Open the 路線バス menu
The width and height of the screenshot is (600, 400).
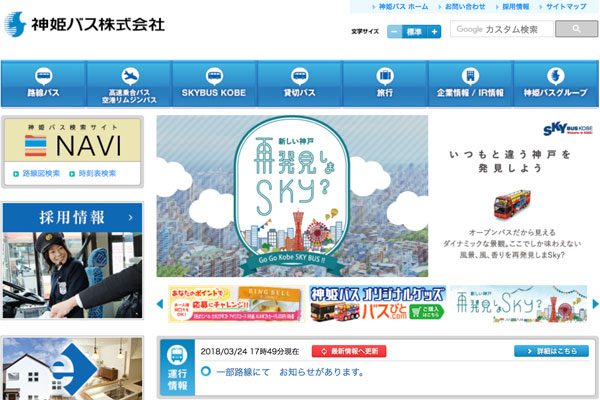44,83
